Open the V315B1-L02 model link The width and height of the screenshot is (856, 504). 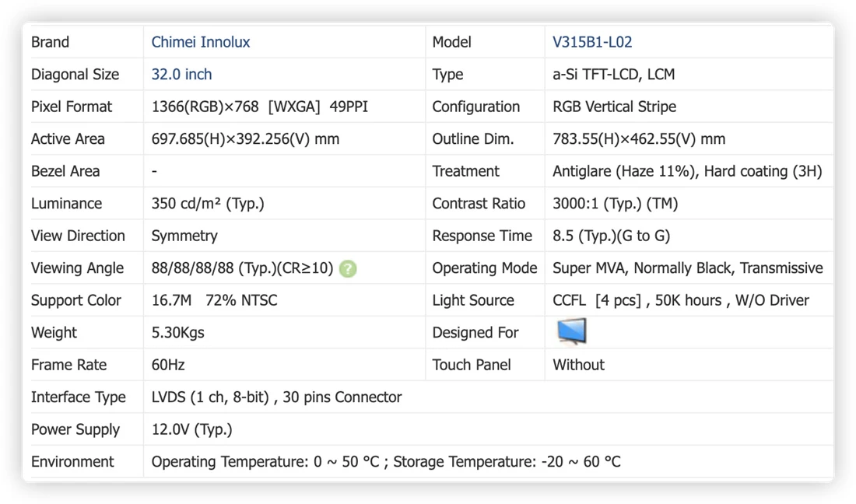591,42
